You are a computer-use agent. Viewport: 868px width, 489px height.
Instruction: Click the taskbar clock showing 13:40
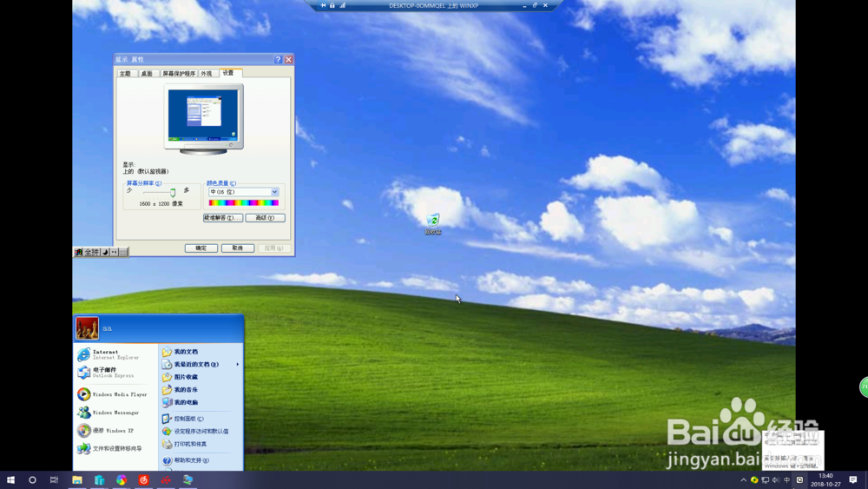coord(826,479)
